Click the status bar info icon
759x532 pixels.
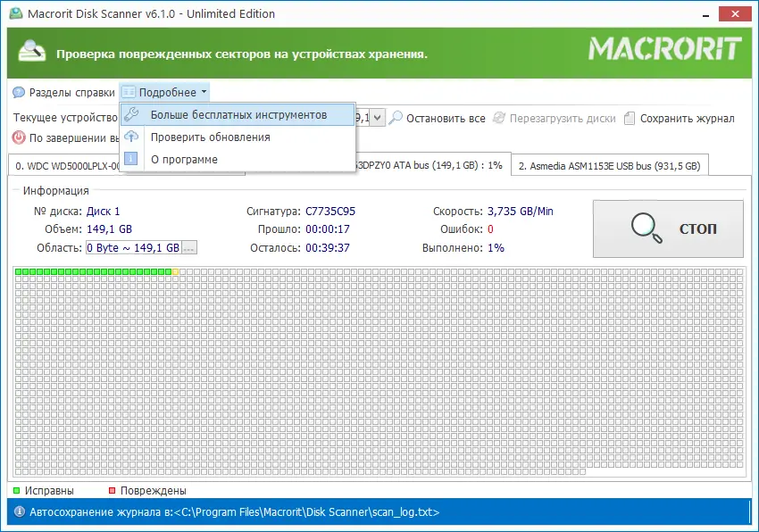pyautogui.click(x=20, y=511)
